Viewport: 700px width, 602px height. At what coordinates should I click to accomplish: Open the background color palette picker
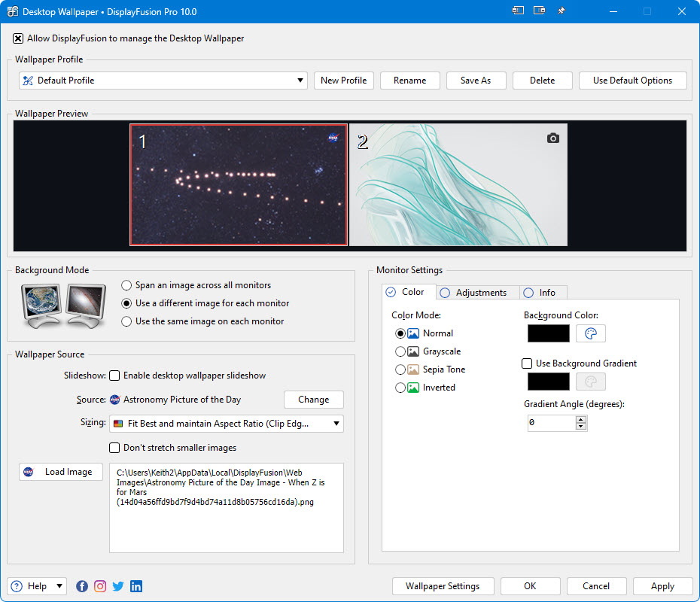click(590, 333)
